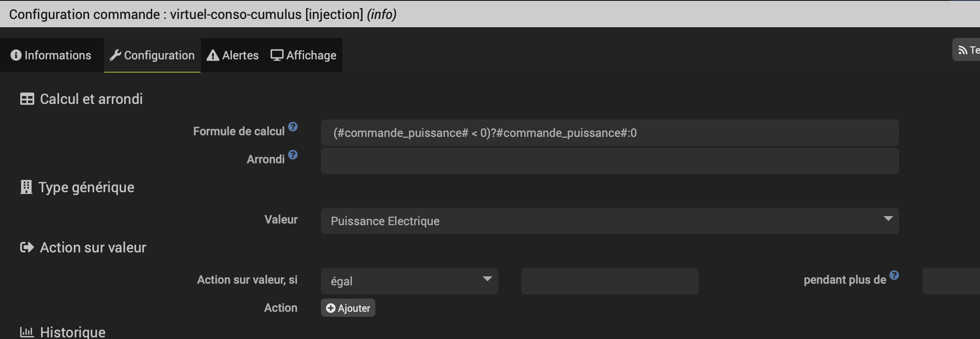Click the pendant plus de duration field
This screenshot has width=980, height=339.
coord(951,281)
